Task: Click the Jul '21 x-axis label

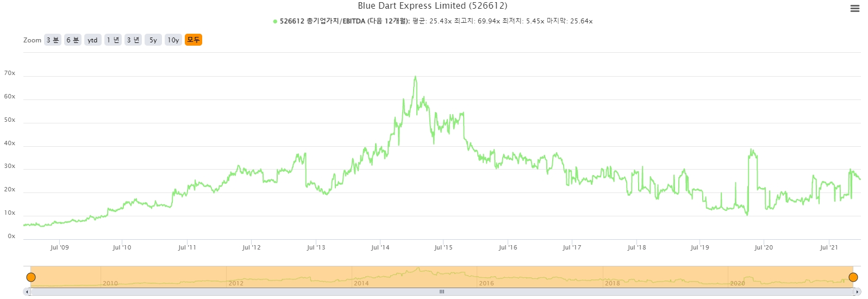Action: tap(829, 247)
